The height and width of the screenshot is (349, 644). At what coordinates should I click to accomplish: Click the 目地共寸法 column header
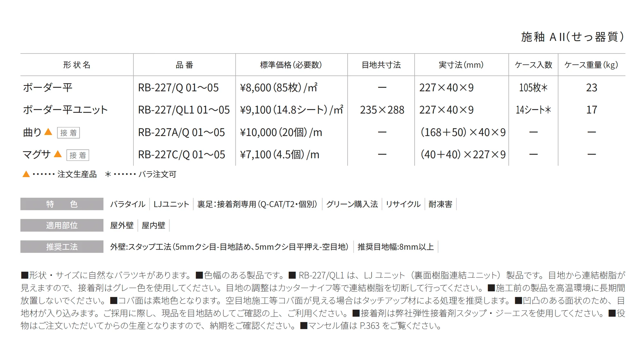click(x=381, y=65)
